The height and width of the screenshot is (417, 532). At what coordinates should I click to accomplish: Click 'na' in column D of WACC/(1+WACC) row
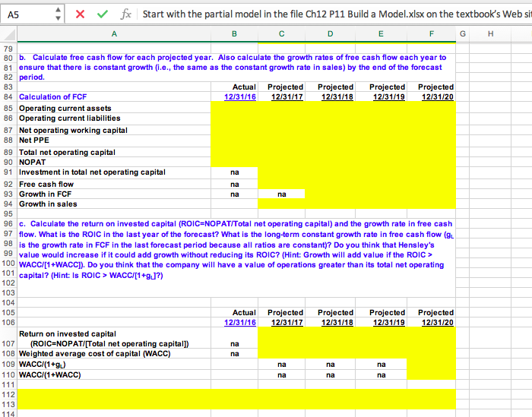[x=331, y=375]
